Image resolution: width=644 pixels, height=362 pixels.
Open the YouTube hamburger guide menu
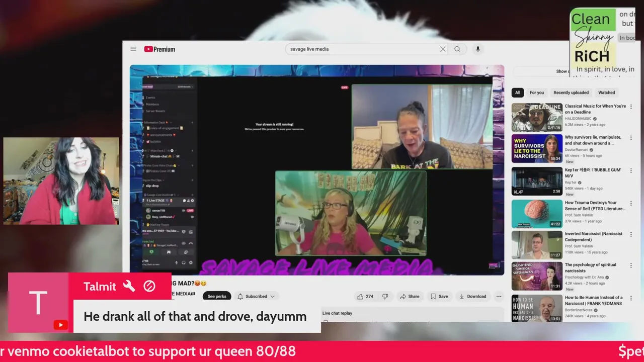pos(133,49)
